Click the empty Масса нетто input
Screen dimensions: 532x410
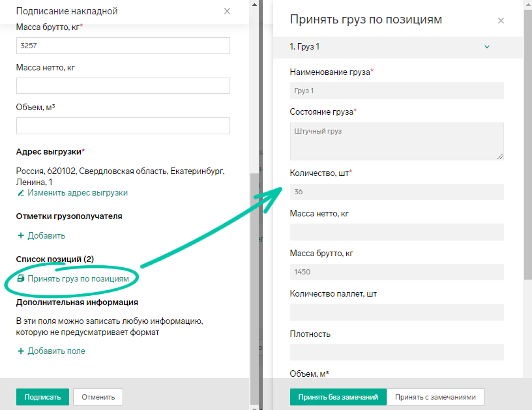pyautogui.click(x=123, y=86)
